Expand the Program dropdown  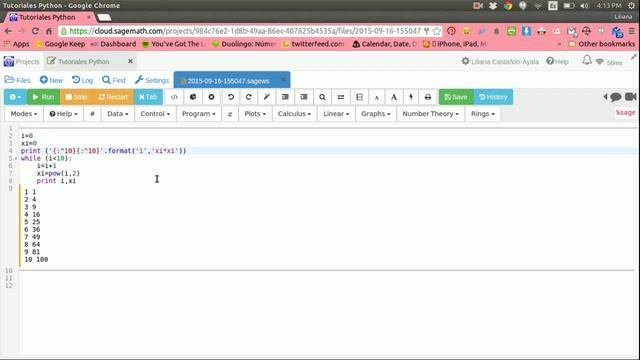tap(199, 114)
